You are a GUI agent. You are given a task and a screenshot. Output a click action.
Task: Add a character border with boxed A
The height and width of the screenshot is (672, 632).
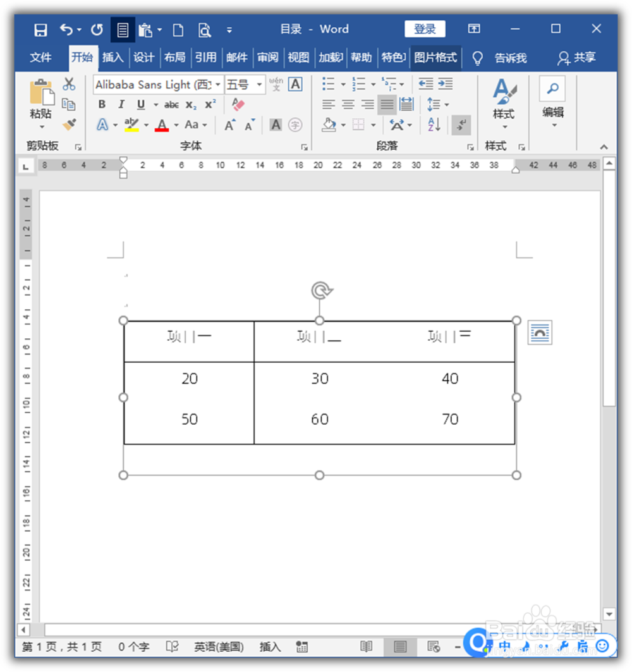(295, 83)
